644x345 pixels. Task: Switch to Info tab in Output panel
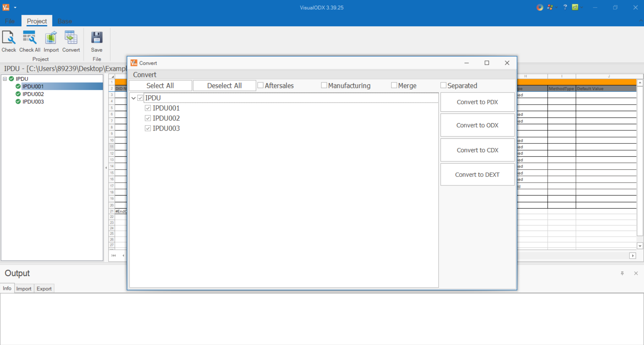[7, 288]
